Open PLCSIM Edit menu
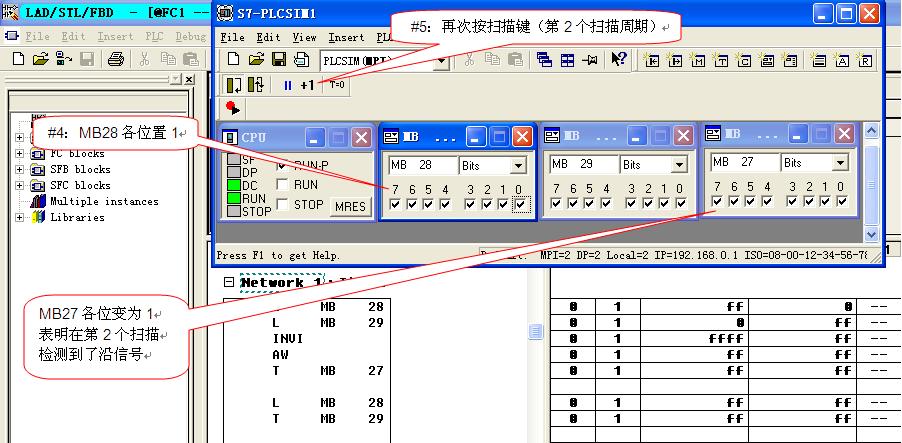This screenshot has height=443, width=902. [x=268, y=37]
